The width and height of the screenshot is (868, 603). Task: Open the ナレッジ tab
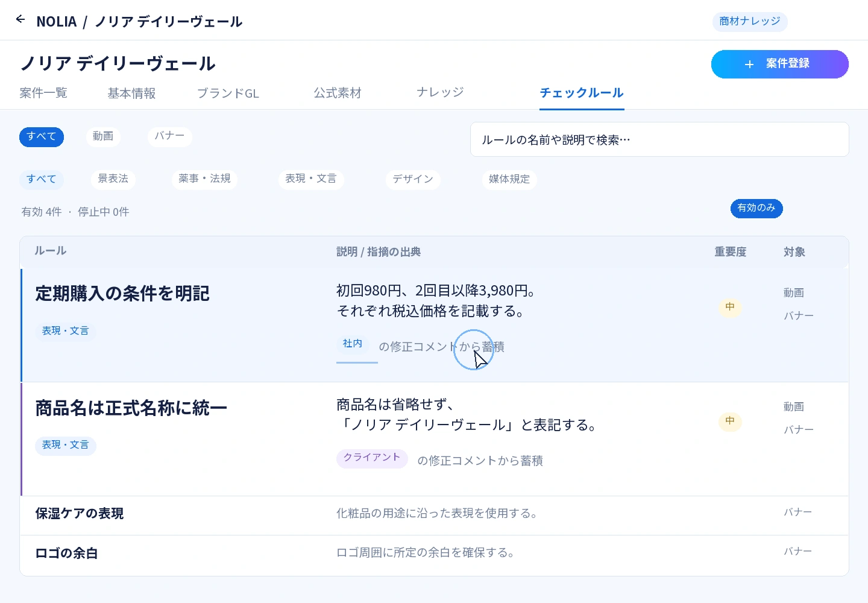440,92
